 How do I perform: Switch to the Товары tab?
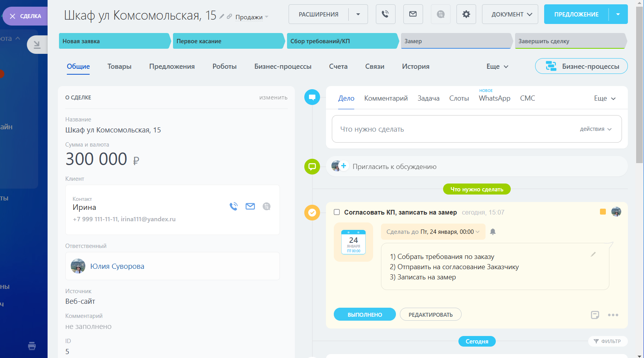coord(120,66)
